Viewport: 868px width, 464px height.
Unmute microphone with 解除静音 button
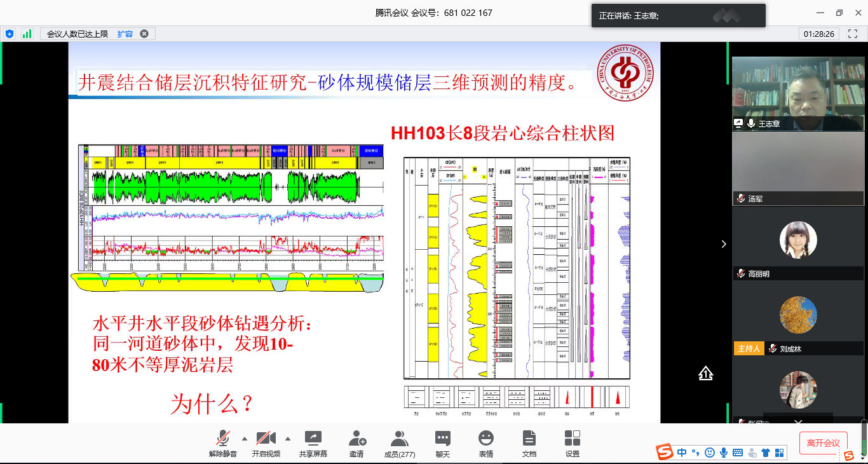click(222, 443)
